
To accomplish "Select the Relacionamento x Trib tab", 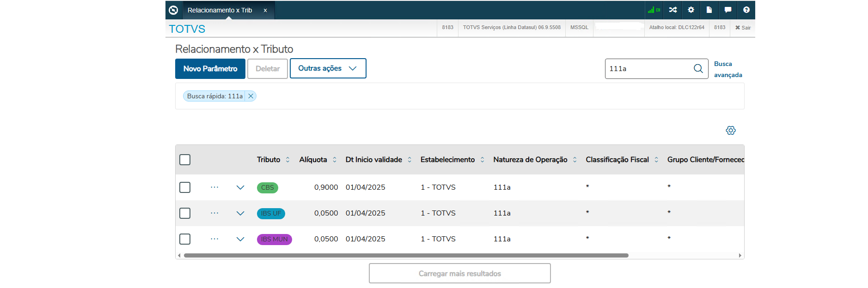I will (x=220, y=10).
